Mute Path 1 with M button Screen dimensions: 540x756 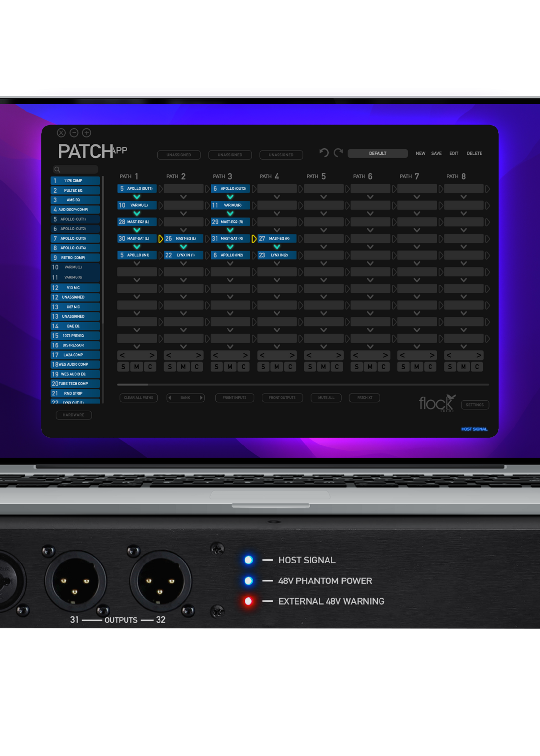pyautogui.click(x=137, y=367)
